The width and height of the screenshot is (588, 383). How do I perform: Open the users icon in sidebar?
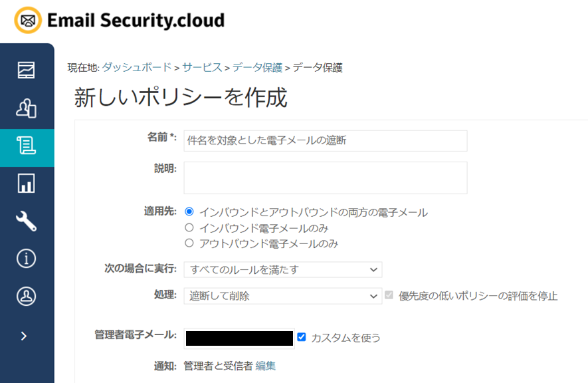[x=26, y=108]
